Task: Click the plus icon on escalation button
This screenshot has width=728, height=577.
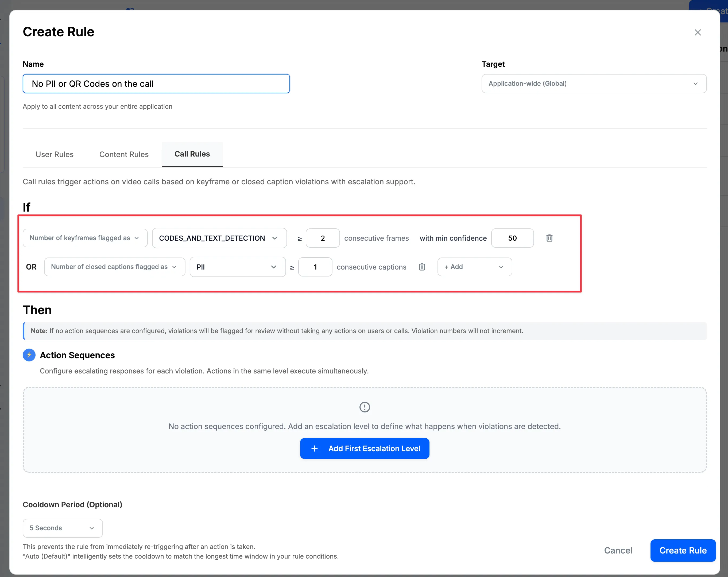Action: tap(314, 449)
